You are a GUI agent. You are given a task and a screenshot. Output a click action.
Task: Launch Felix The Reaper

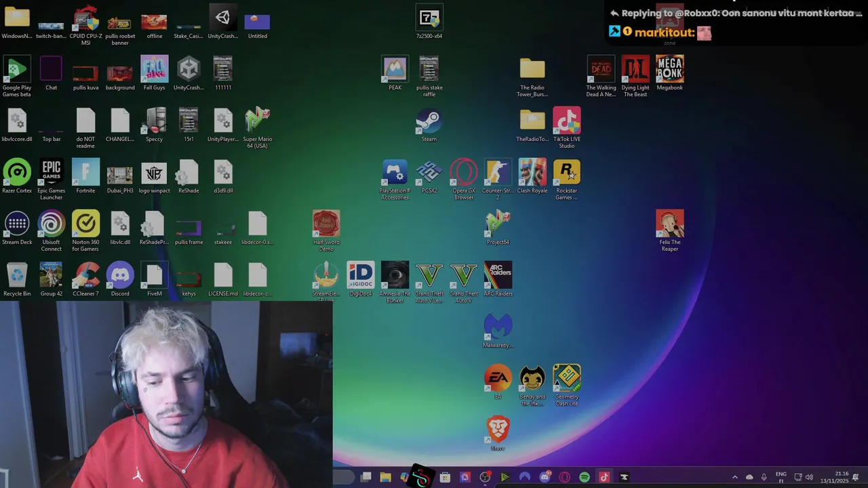[669, 231]
